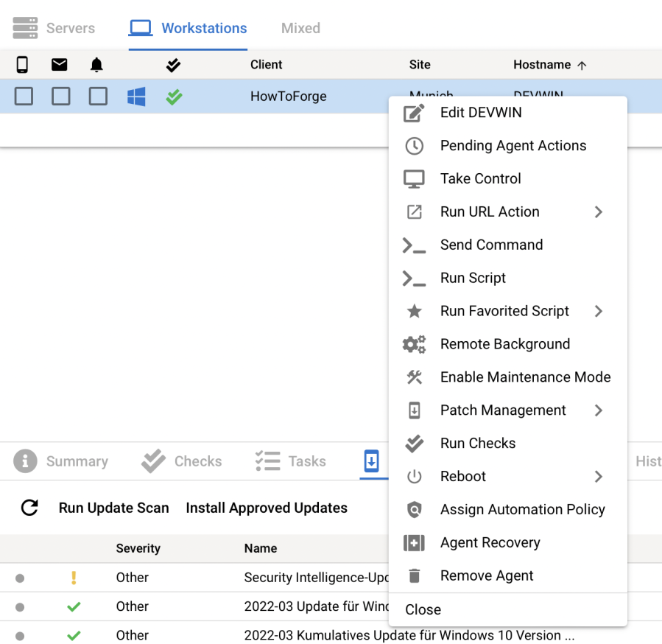Image resolution: width=662 pixels, height=644 pixels.
Task: Sort the table by Hostname column header
Action: [542, 65]
